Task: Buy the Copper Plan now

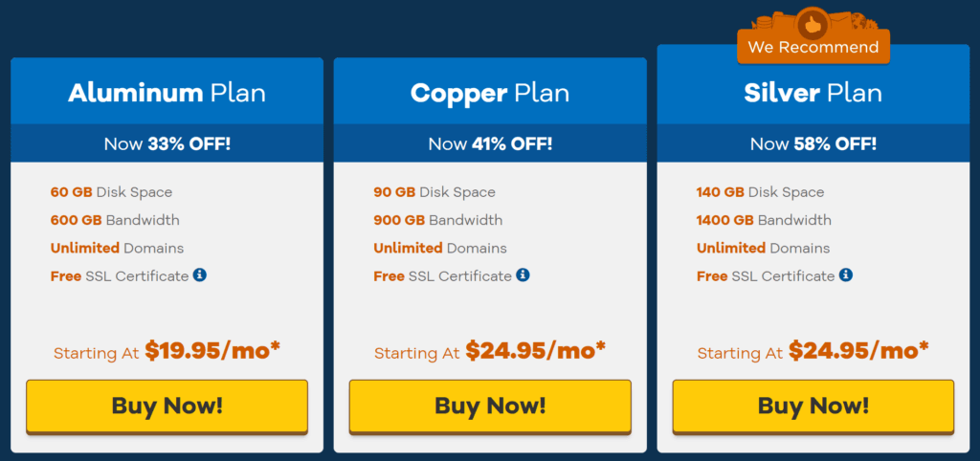Action: 490,406
